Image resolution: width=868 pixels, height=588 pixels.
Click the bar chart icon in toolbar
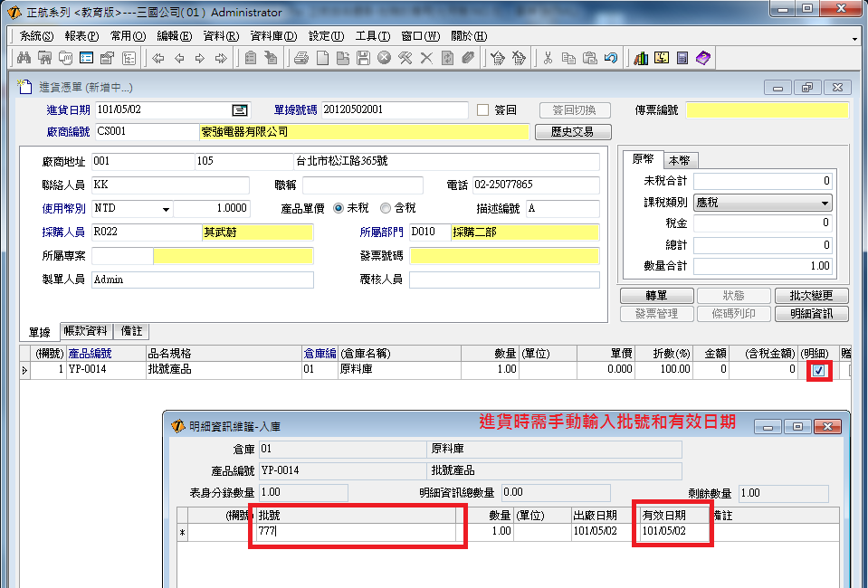point(641,58)
